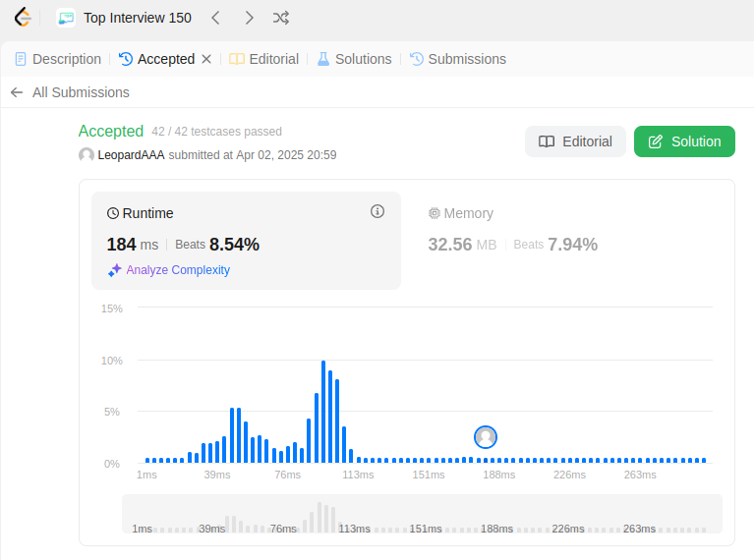This screenshot has width=754, height=560.
Task: Pick a random problem with shuffle icon
Action: [x=281, y=18]
